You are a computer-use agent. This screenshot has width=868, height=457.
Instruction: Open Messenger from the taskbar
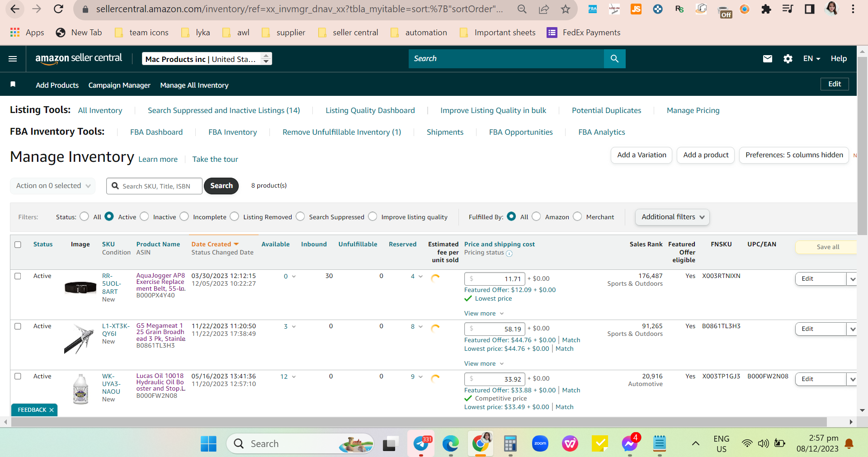(630, 443)
